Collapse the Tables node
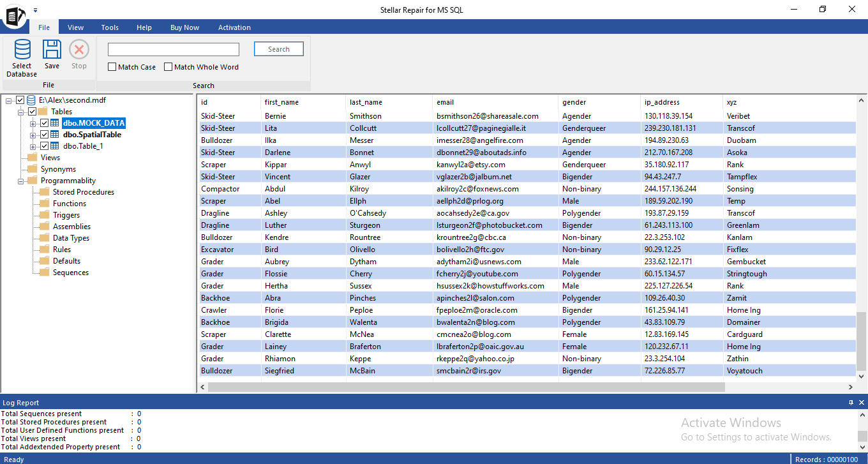This screenshot has height=464, width=868. [x=21, y=112]
